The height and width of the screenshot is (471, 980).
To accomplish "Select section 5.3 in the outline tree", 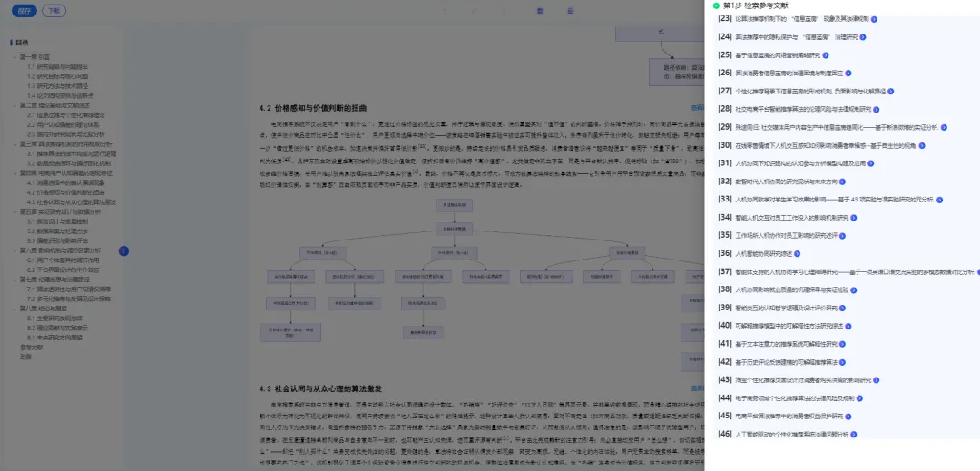I will click(57, 240).
